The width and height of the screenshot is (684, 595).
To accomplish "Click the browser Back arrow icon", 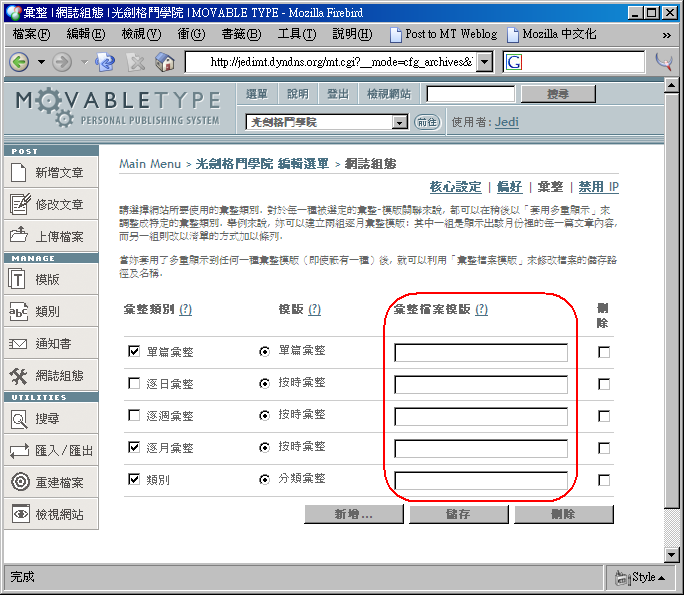I will (19, 62).
